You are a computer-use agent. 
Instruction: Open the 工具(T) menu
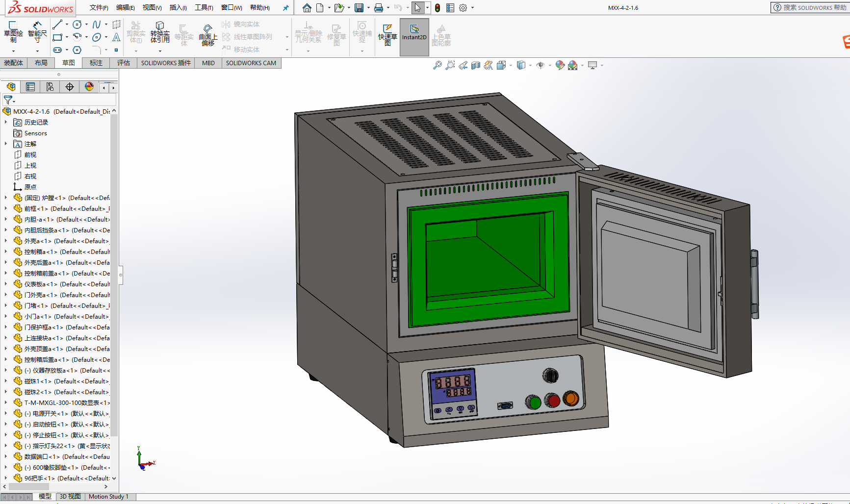pyautogui.click(x=204, y=8)
